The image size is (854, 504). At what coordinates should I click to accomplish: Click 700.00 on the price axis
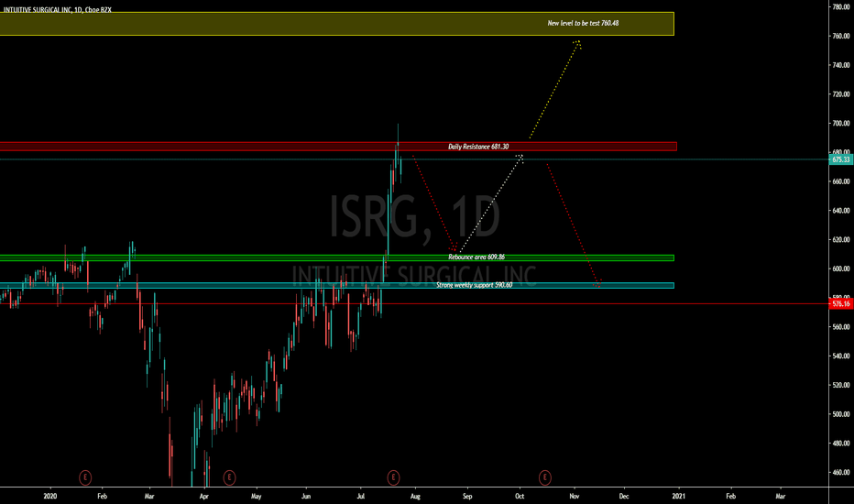tap(841, 124)
